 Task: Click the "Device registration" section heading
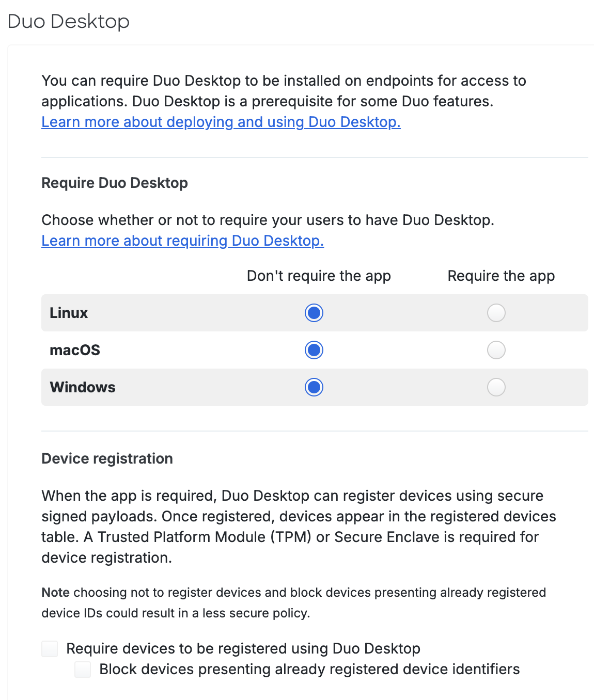click(107, 458)
